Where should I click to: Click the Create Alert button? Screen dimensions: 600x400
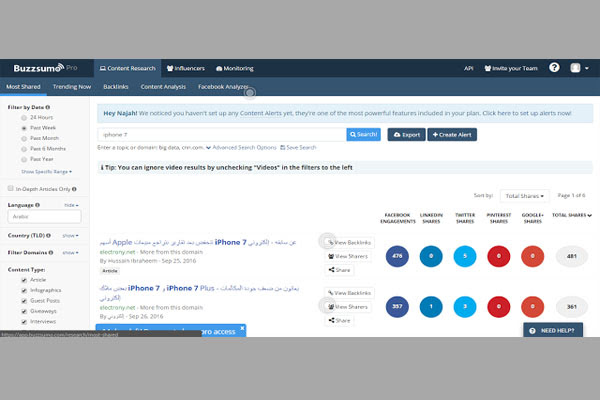tap(452, 134)
